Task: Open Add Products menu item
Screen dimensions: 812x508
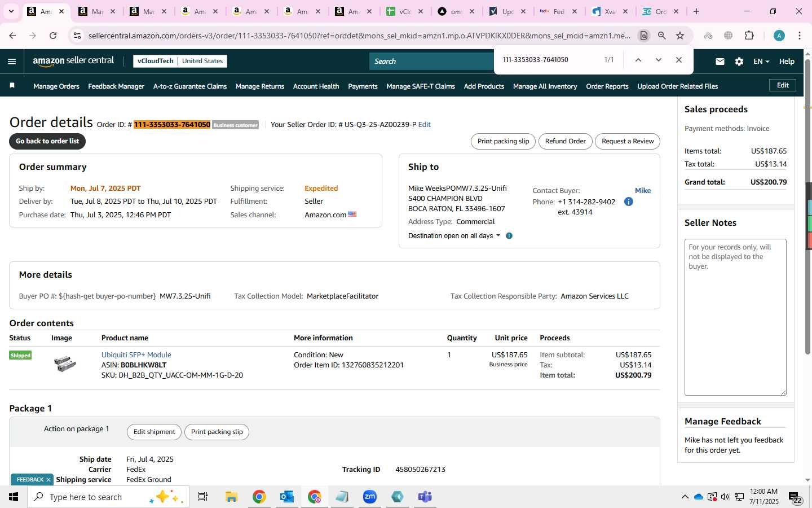Action: [x=484, y=86]
